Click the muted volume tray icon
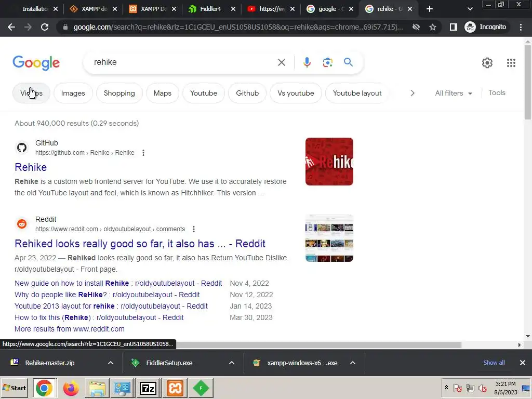 click(x=482, y=388)
